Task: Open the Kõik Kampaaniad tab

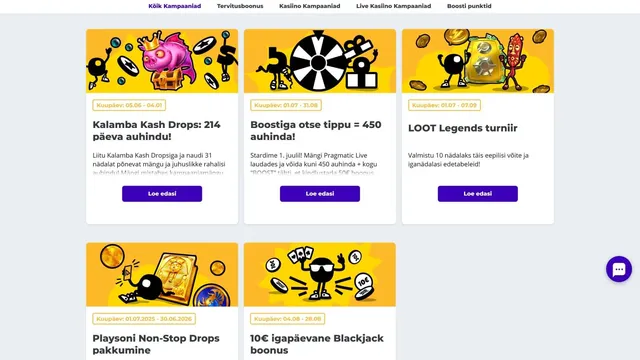Action: (x=175, y=6)
